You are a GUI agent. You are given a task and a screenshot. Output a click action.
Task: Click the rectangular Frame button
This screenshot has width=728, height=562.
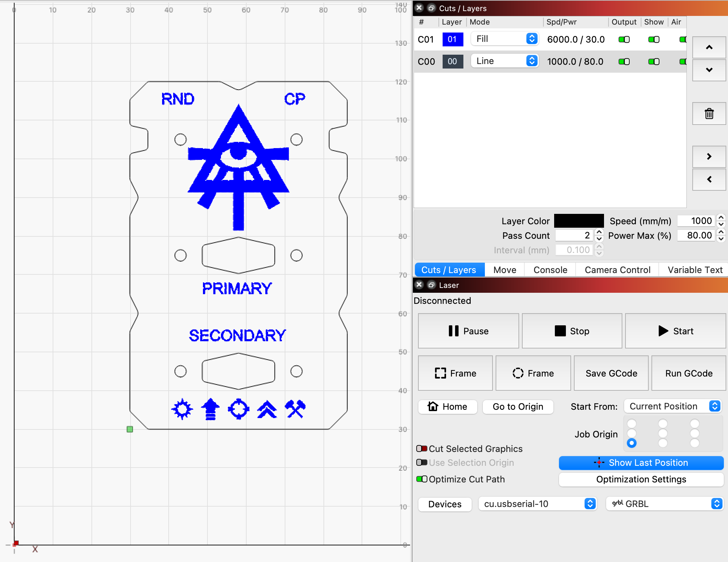coord(455,373)
